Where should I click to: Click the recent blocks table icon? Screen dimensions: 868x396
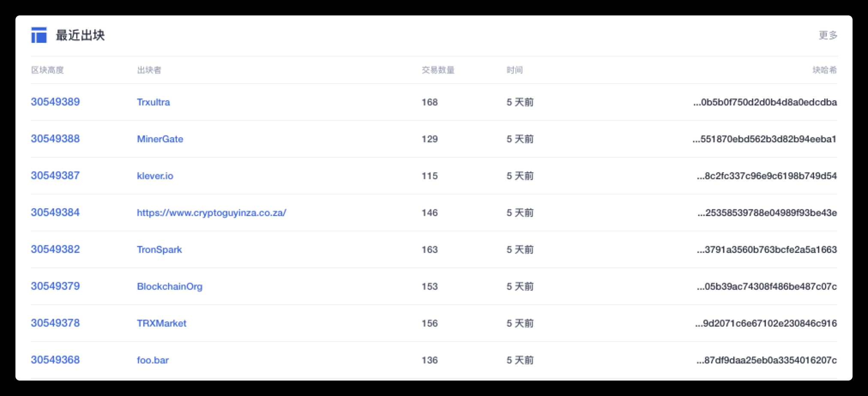[x=39, y=35]
